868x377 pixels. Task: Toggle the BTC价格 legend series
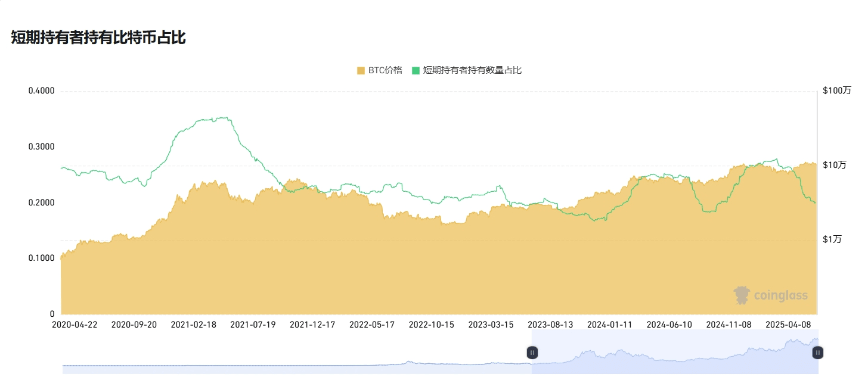[380, 70]
